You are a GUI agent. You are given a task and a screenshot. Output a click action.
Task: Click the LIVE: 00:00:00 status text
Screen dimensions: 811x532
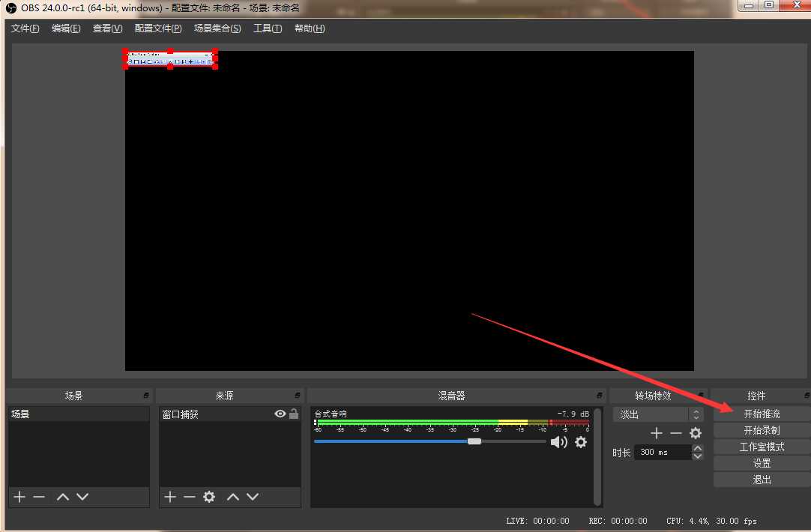[x=537, y=521]
